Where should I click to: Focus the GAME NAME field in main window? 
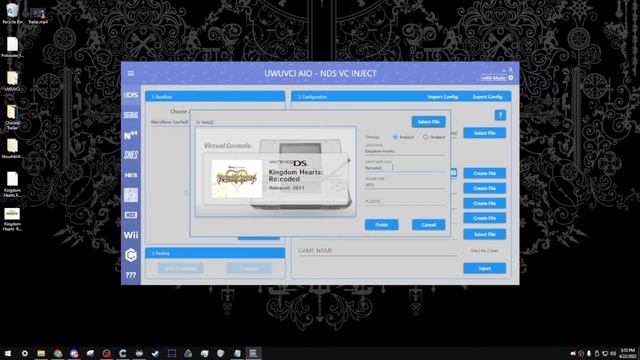click(378, 251)
